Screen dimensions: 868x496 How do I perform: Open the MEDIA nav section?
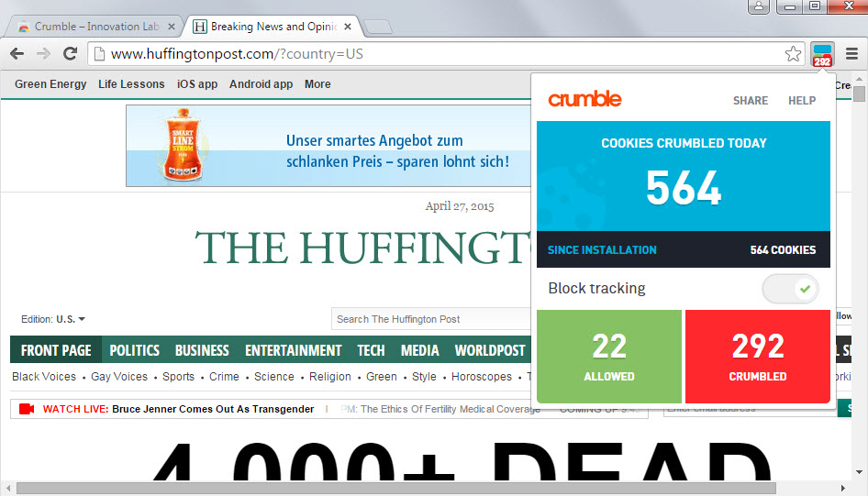tap(420, 350)
